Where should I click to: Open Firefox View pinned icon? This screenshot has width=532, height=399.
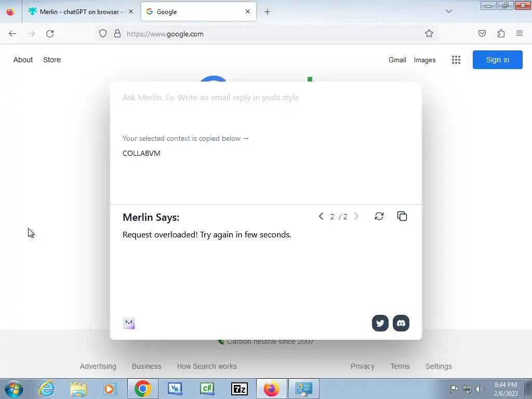[x=10, y=11]
